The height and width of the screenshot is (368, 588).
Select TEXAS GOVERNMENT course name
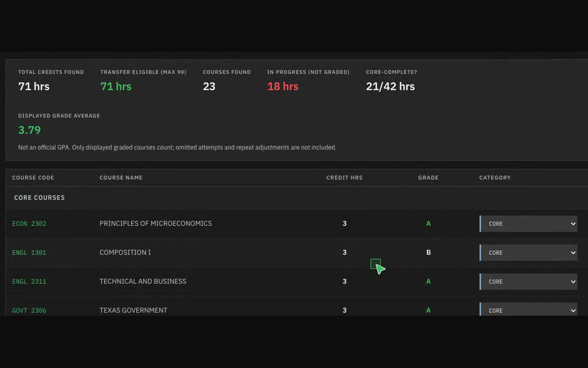pyautogui.click(x=134, y=310)
